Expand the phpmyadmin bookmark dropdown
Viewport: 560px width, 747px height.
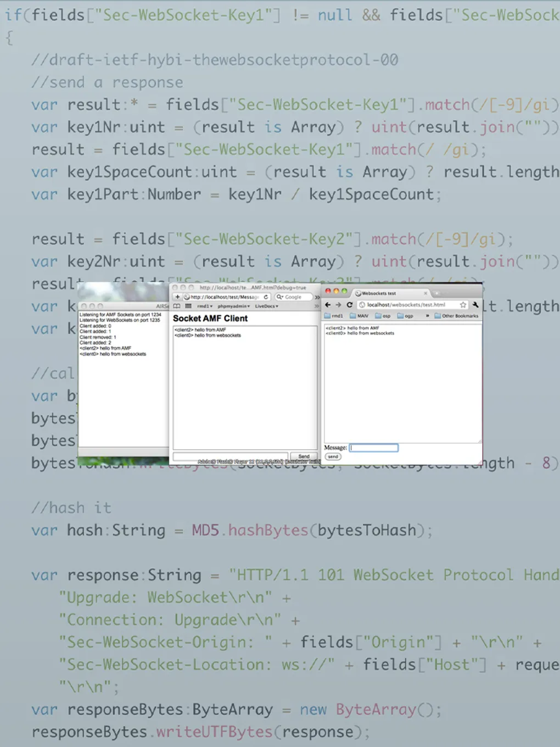[x=233, y=306]
